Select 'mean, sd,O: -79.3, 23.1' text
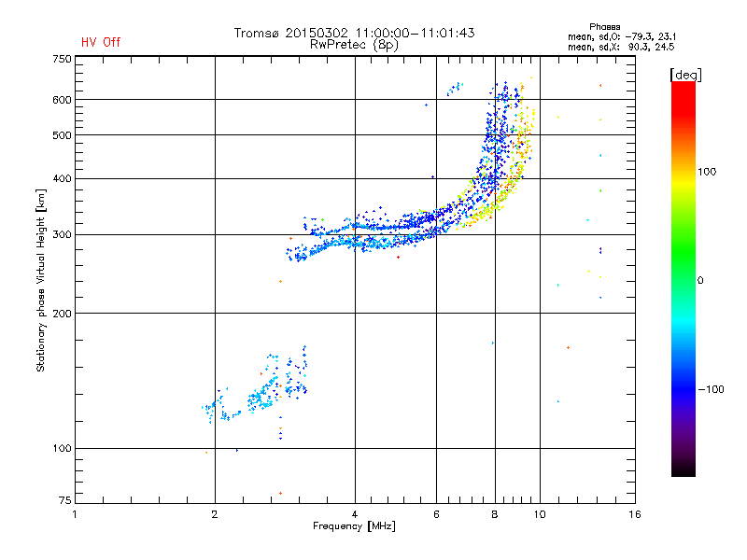747x560 pixels. pos(622,36)
